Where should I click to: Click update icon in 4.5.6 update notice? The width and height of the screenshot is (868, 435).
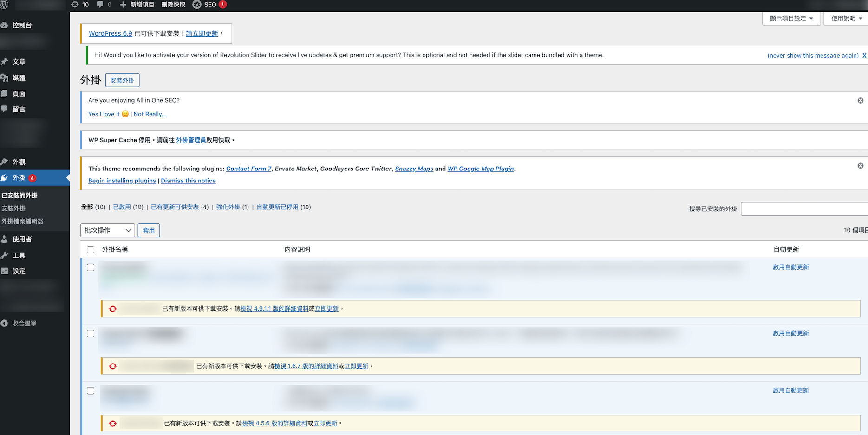113,423
